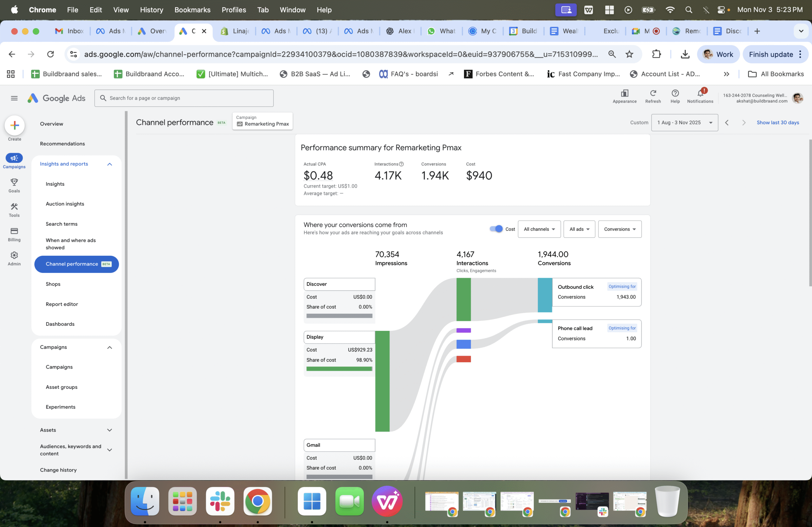The image size is (812, 527).
Task: Collapse the Insights and reports section
Action: point(109,164)
